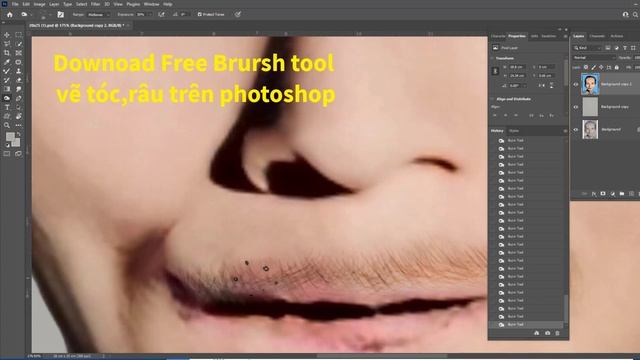Select the Pen tool
640x360 pixels.
point(18,98)
